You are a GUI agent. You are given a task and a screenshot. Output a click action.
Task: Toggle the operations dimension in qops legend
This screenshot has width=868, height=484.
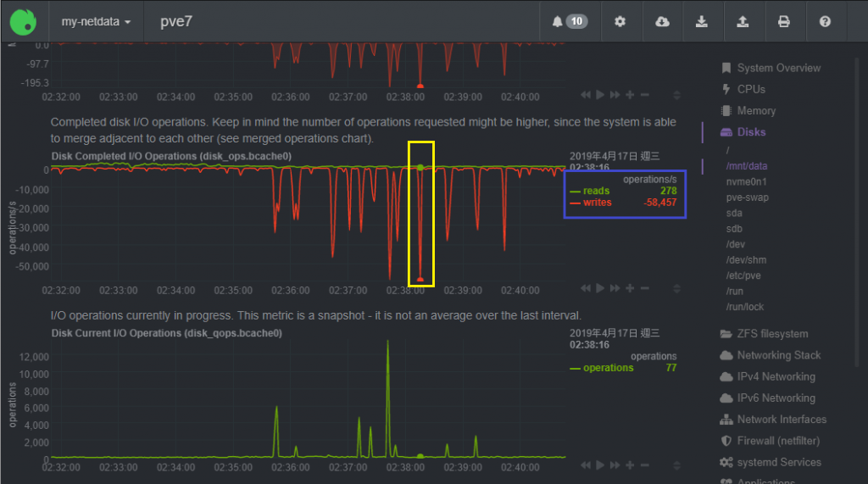tap(608, 368)
